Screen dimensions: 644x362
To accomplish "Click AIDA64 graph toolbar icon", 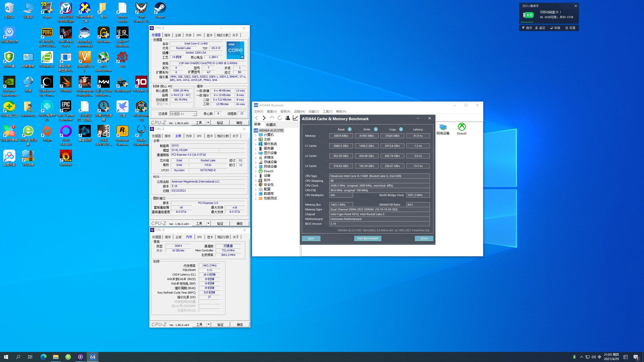I will [x=295, y=118].
